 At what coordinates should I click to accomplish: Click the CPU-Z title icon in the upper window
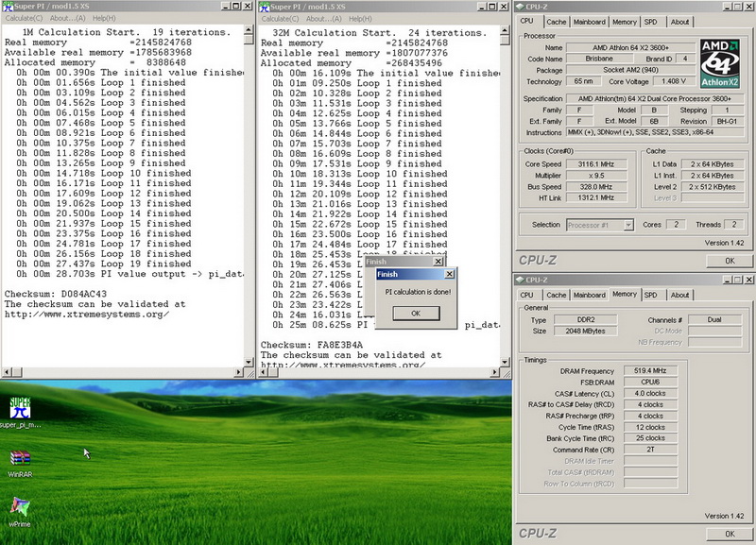pyautogui.click(x=520, y=7)
